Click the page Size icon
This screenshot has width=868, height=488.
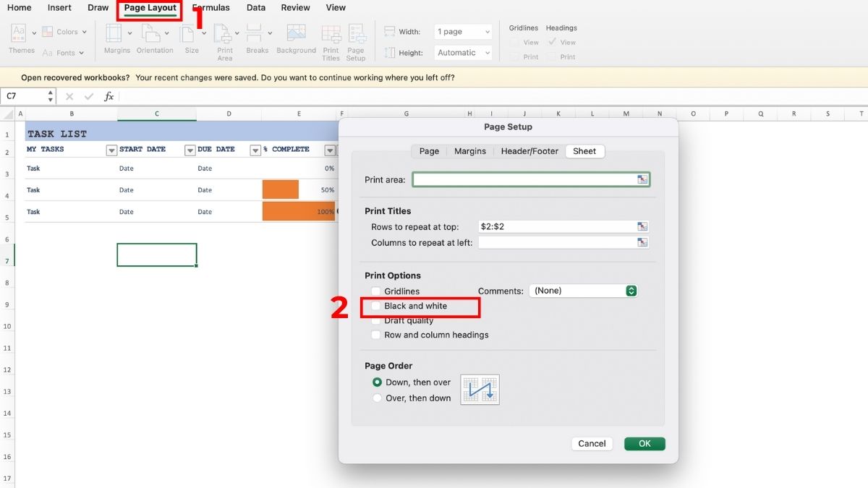click(x=188, y=34)
